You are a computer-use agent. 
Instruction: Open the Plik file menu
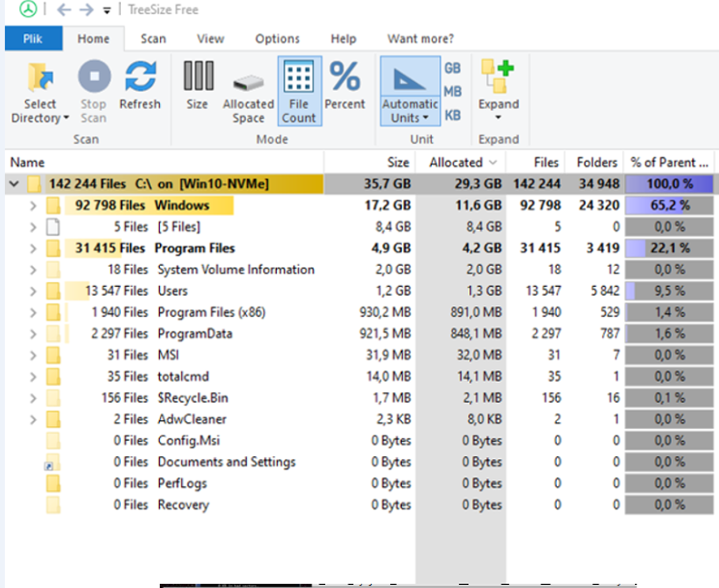click(33, 39)
